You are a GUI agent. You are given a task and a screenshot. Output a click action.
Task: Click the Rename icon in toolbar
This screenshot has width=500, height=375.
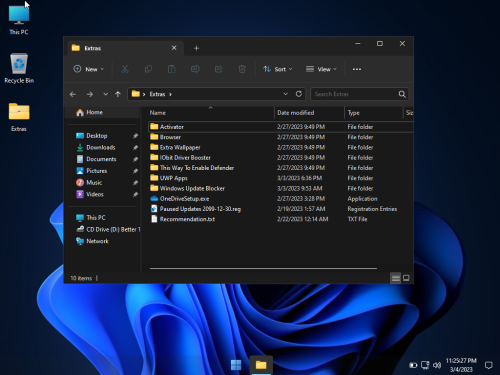(x=195, y=69)
